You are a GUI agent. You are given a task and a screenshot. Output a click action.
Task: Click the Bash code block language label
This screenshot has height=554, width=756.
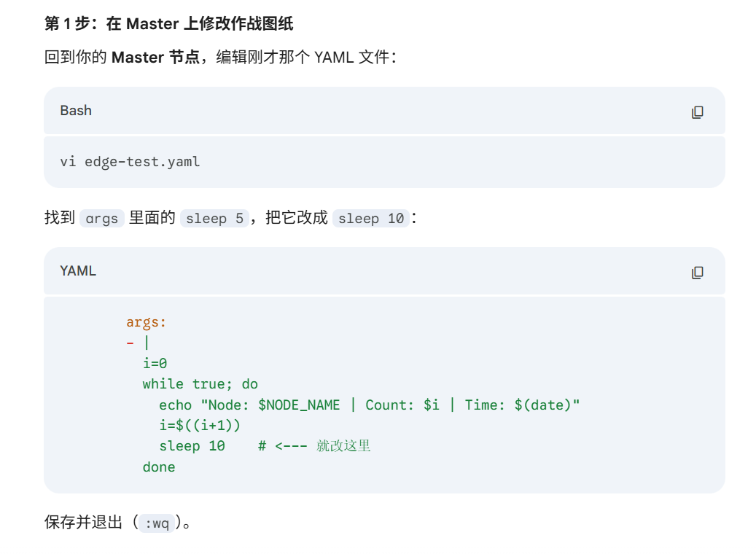click(76, 111)
